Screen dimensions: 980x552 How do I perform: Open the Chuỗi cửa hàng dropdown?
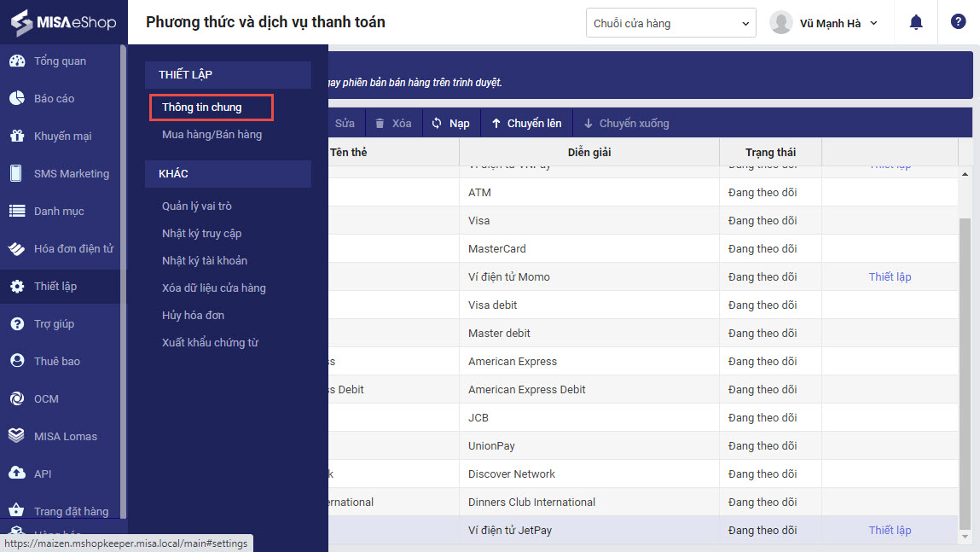[x=671, y=23]
